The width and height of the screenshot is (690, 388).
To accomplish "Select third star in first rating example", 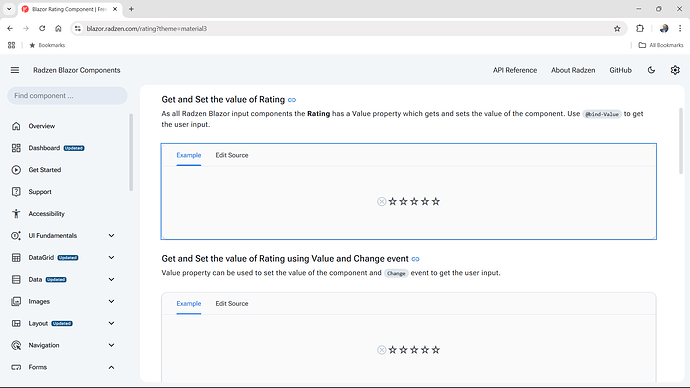I will [414, 201].
